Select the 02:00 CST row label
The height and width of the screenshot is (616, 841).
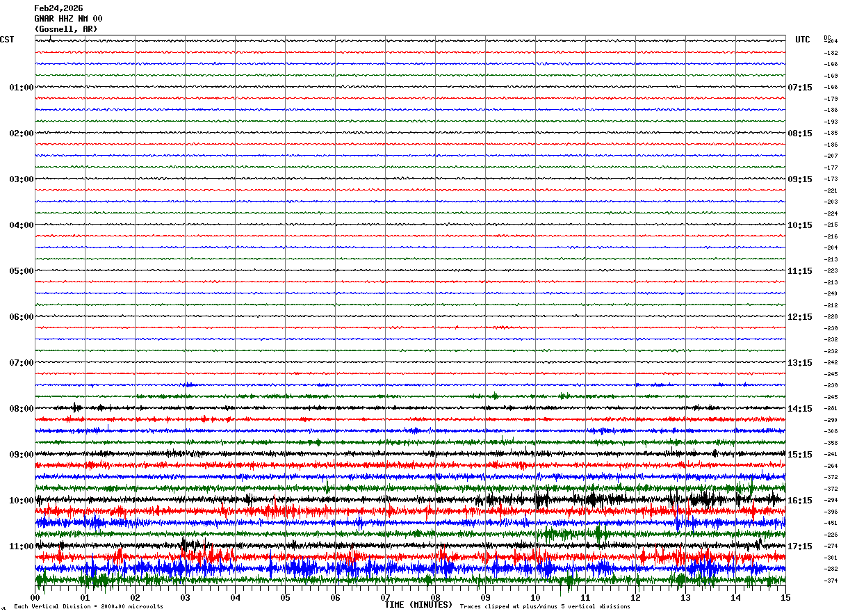(22, 133)
